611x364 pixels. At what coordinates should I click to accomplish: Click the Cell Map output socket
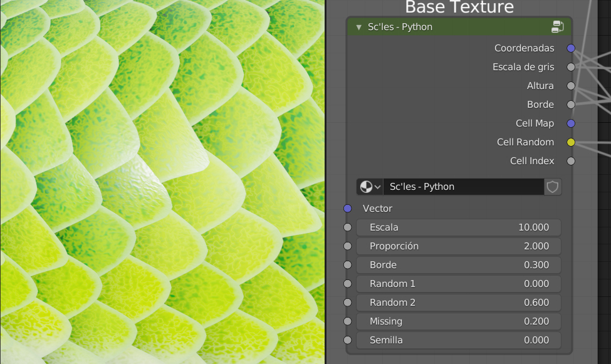coord(571,123)
